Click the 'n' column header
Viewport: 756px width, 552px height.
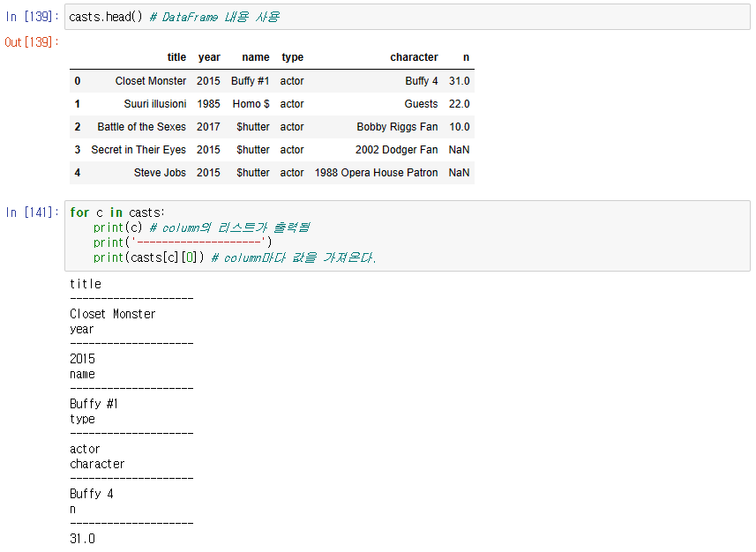(x=467, y=57)
